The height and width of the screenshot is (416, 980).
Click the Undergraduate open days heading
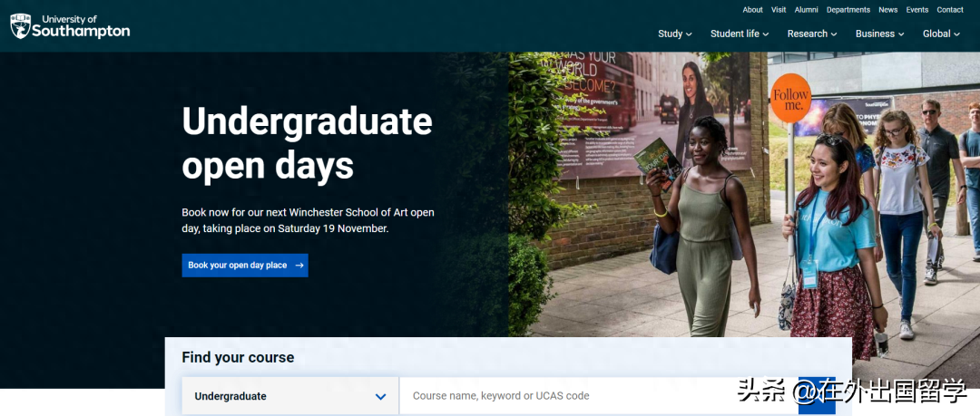tap(307, 143)
